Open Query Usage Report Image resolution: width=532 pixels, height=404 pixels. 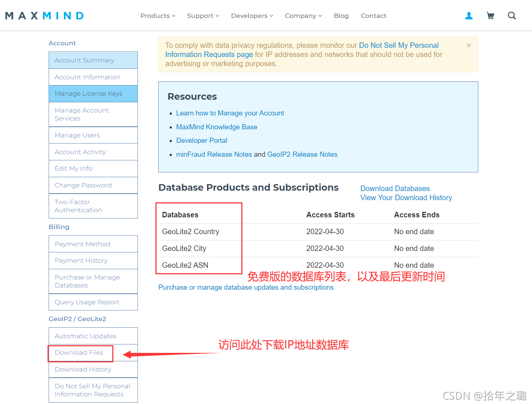[x=93, y=302]
